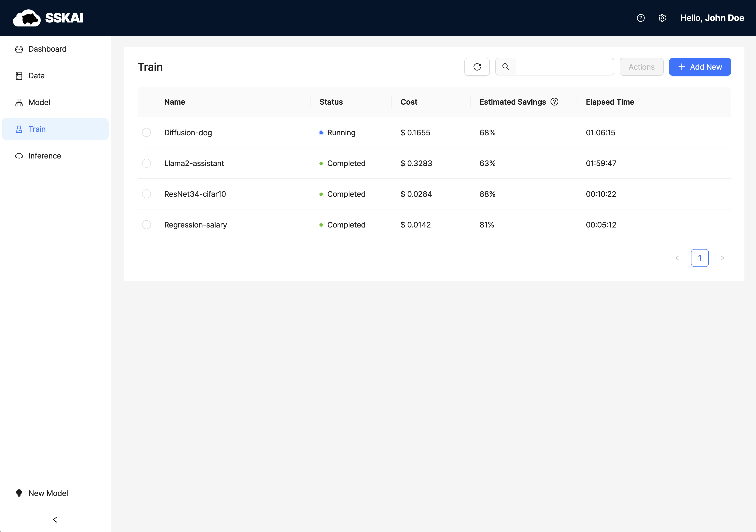This screenshot has height=532, width=756.
Task: Switch to the Model section
Action: coord(39,102)
